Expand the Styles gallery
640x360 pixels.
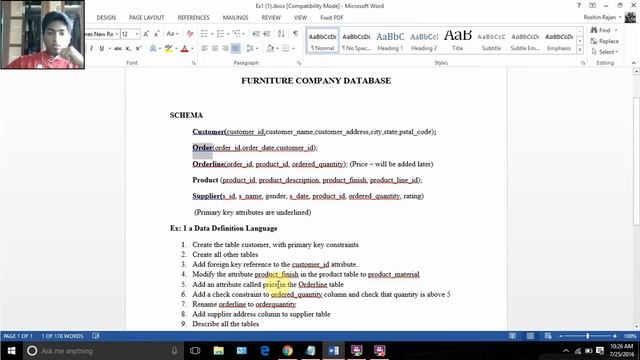click(580, 50)
